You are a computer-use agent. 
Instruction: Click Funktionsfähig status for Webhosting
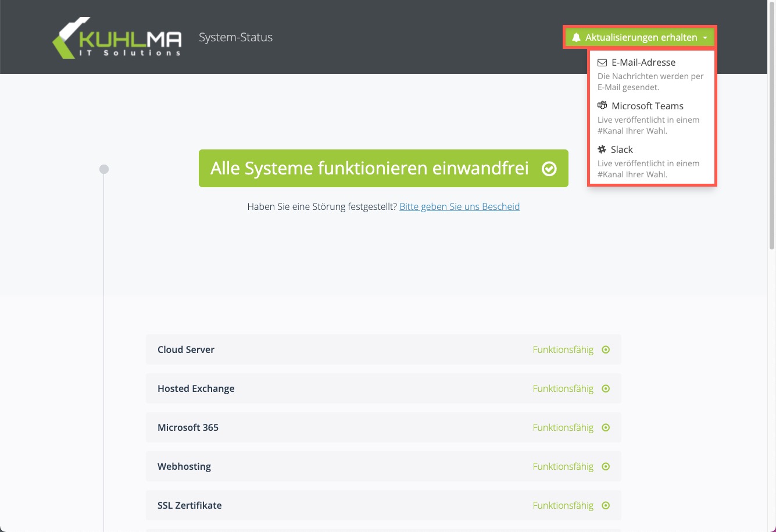coord(563,466)
